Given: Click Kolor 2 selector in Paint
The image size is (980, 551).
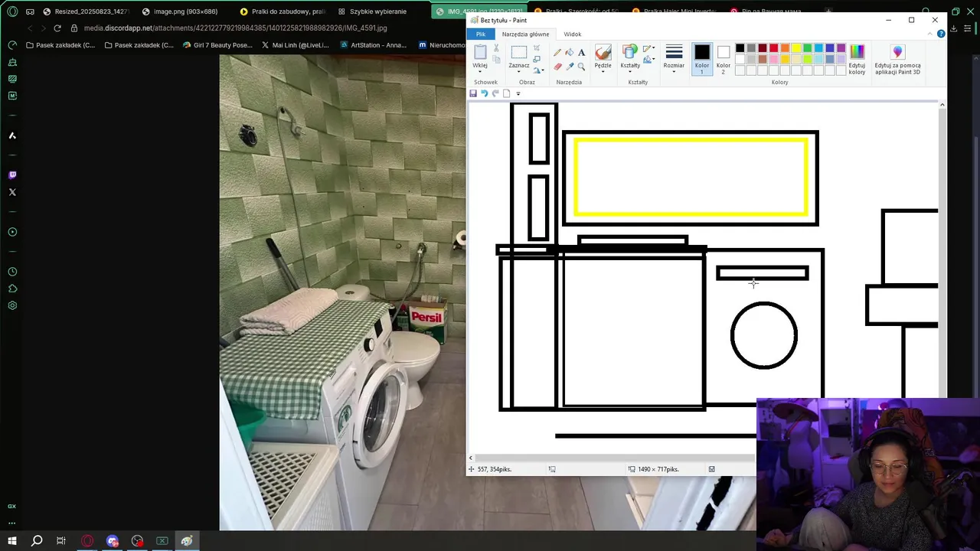Looking at the screenshot, I should tap(724, 59).
